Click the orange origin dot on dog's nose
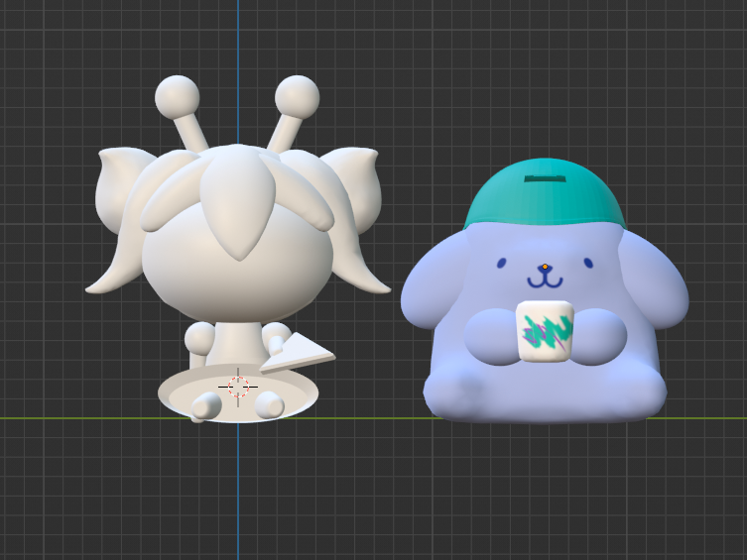Screen dimensions: 747x560 (545, 267)
